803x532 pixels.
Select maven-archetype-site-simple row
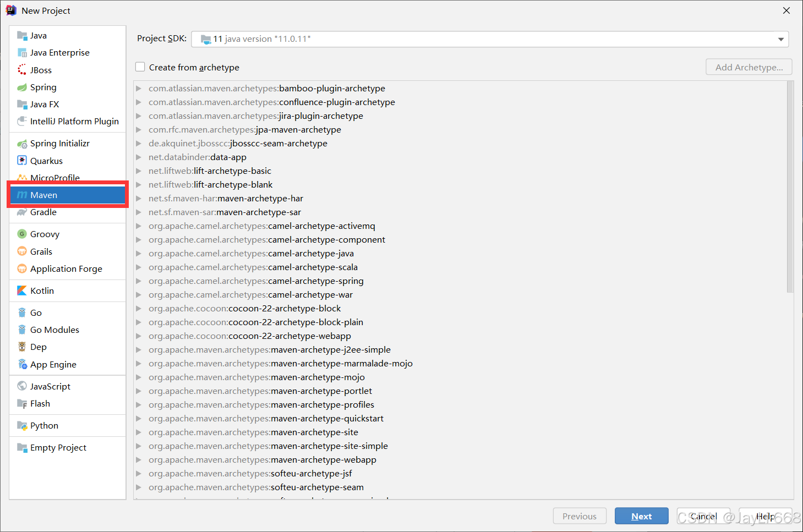[268, 446]
